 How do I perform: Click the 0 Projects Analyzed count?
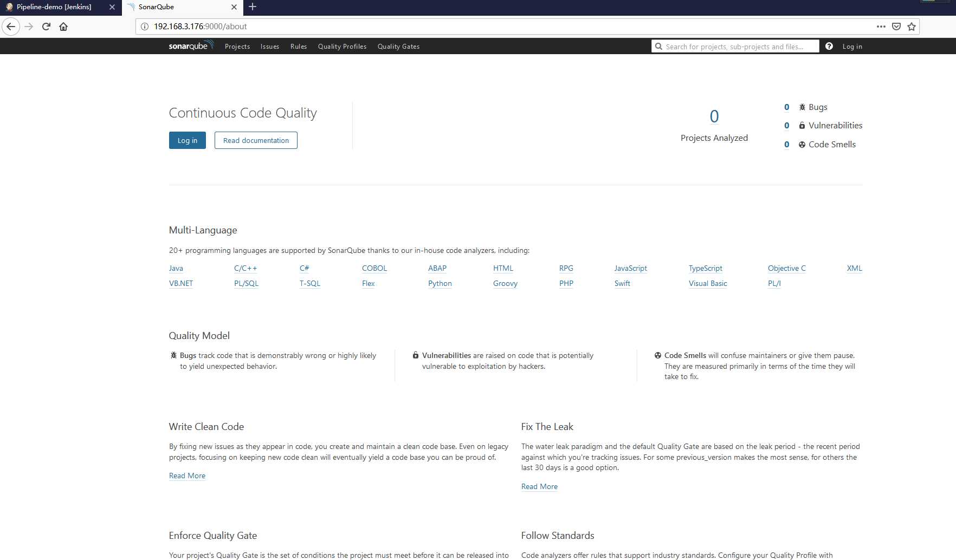714,116
